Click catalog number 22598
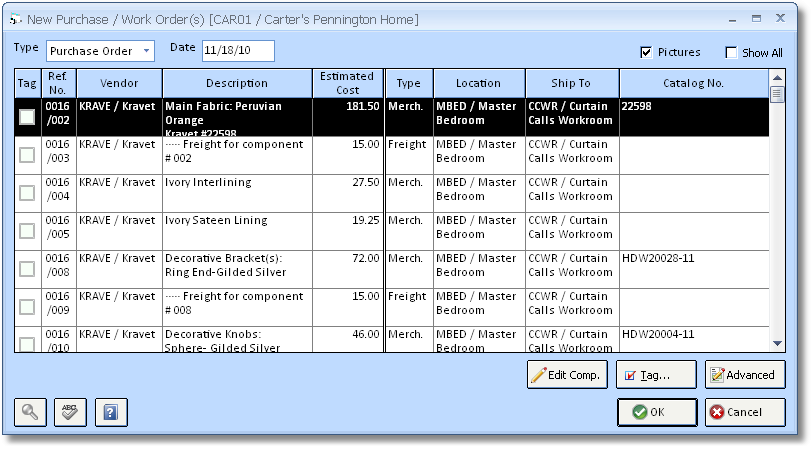 [636, 106]
